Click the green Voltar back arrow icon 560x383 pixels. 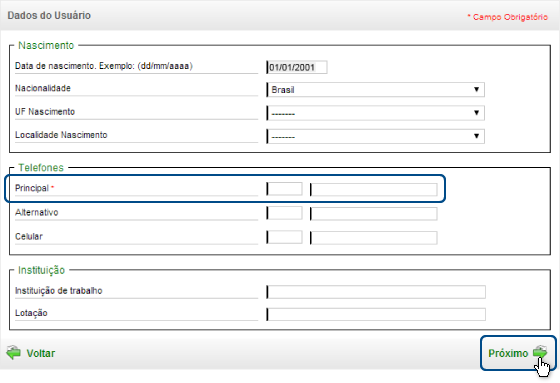tap(13, 353)
